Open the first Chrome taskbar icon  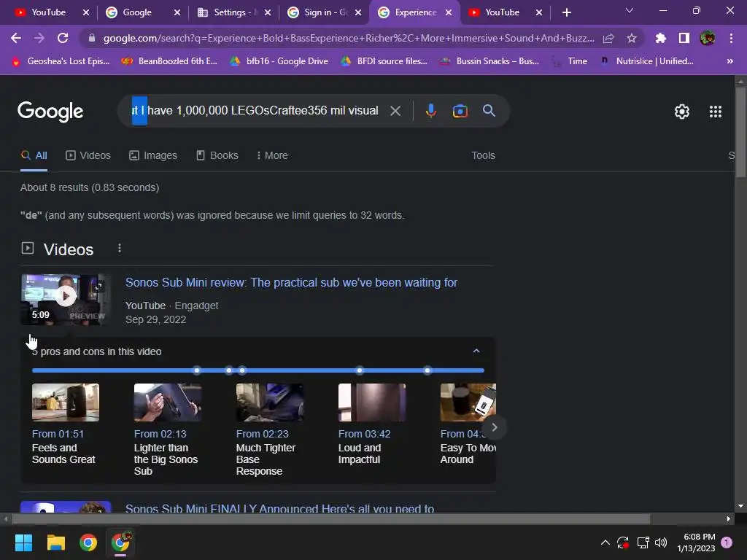pos(88,542)
